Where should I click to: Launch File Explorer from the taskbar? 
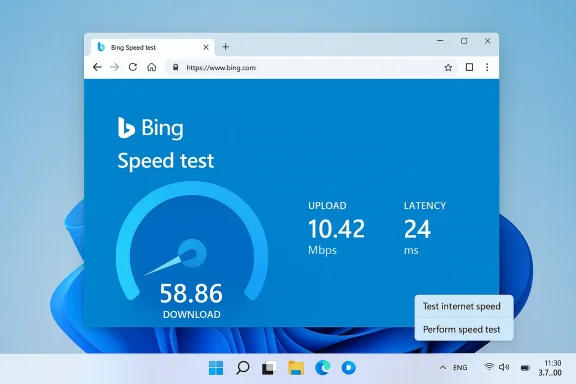click(296, 368)
